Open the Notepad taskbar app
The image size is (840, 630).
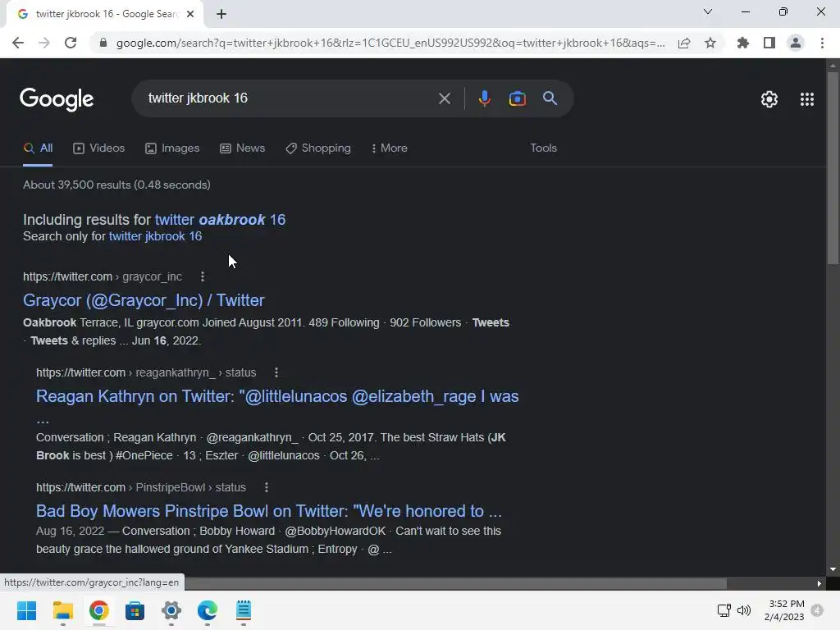coord(243,610)
